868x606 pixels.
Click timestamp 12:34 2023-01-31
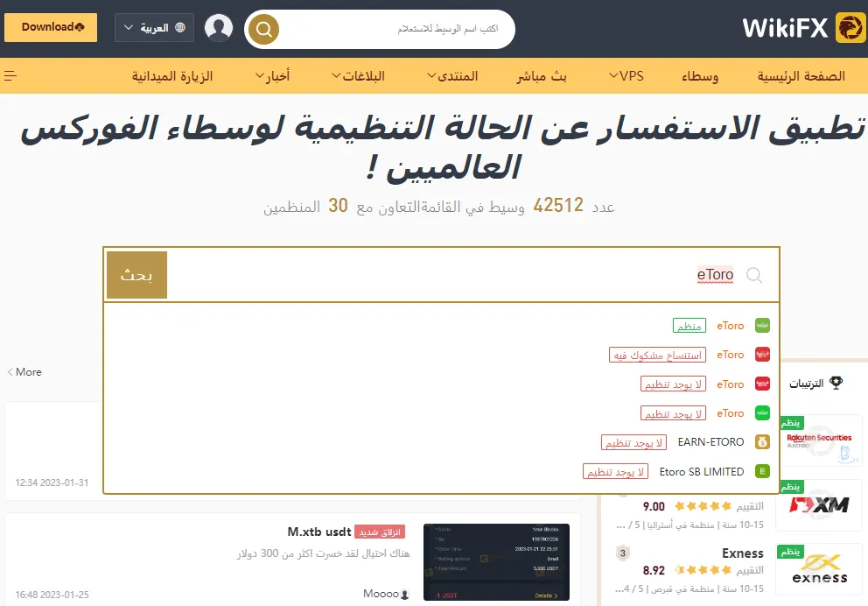coord(52,483)
